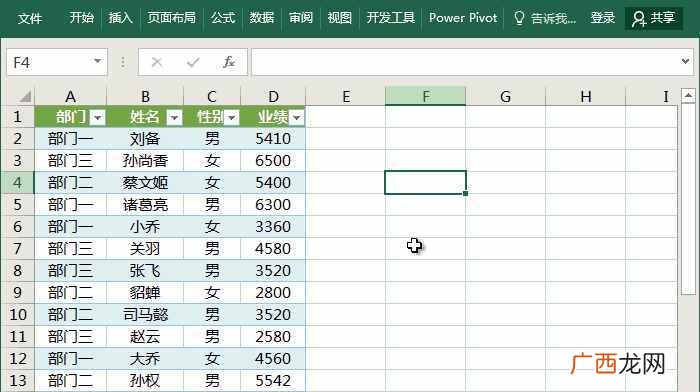The width and height of the screenshot is (700, 392).
Task: Select row 10 header
Action: [17, 315]
